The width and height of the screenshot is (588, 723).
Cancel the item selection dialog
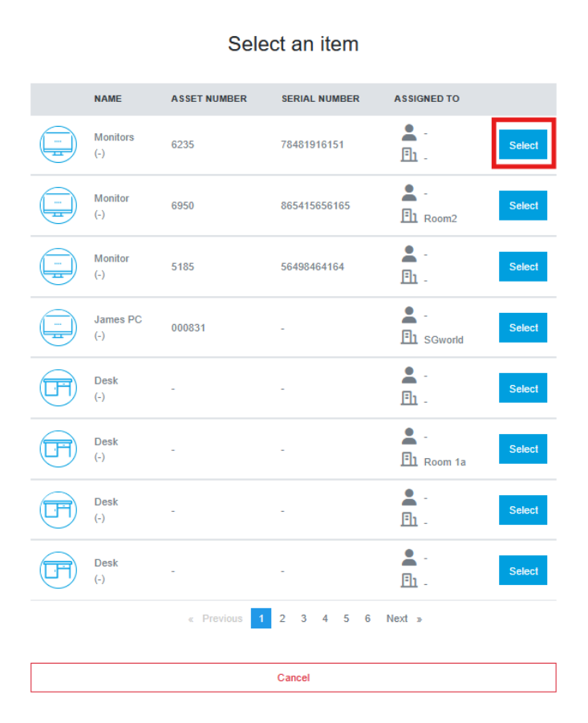pyautogui.click(x=293, y=677)
